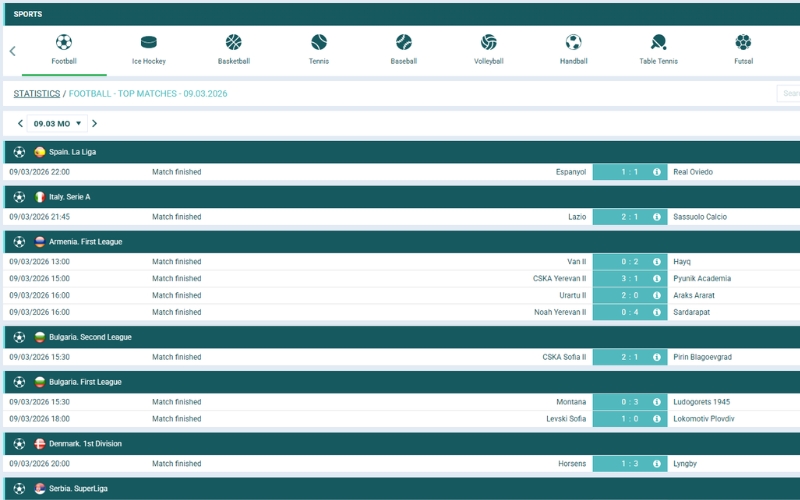Image resolution: width=800 pixels, height=500 pixels.
Task: Open info icon for CSKA Sofia II match
Action: tap(657, 357)
